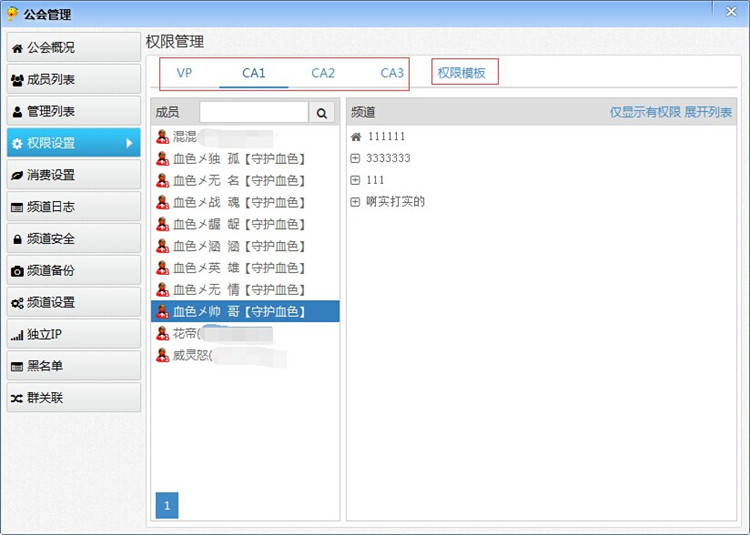Select member 血色メ战 魂

click(245, 202)
